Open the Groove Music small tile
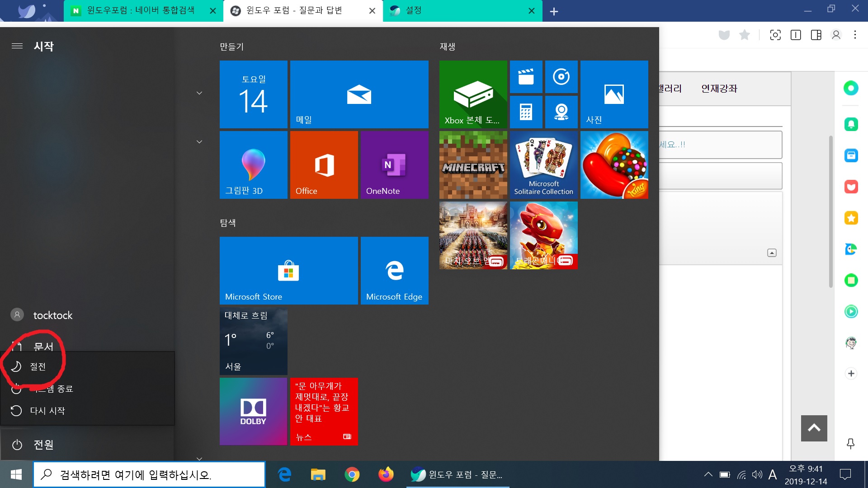 coord(561,77)
